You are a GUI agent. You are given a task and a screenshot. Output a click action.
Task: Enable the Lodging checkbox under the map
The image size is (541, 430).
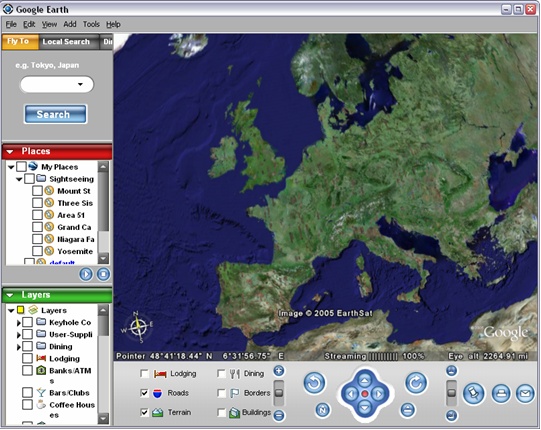[x=145, y=373]
